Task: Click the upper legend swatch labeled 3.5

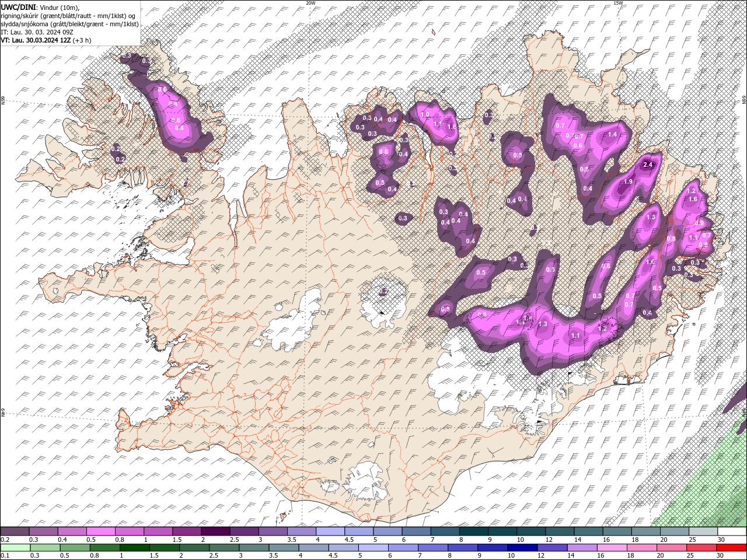Action: click(x=302, y=531)
